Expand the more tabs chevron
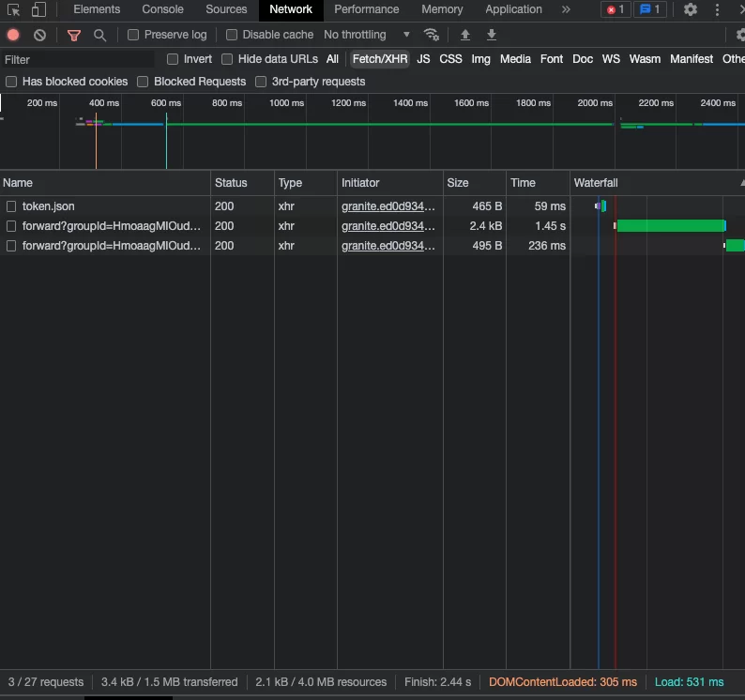The width and height of the screenshot is (745, 700). pyautogui.click(x=566, y=10)
